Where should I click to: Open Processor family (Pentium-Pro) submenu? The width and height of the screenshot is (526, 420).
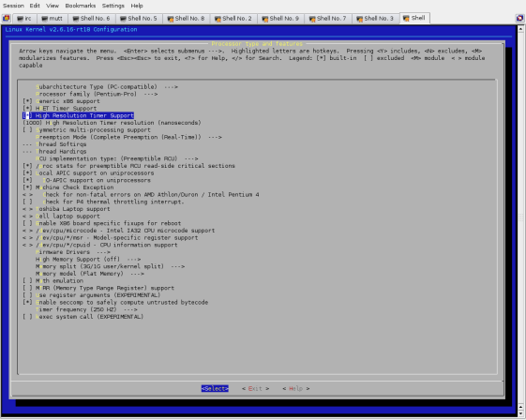(97, 94)
